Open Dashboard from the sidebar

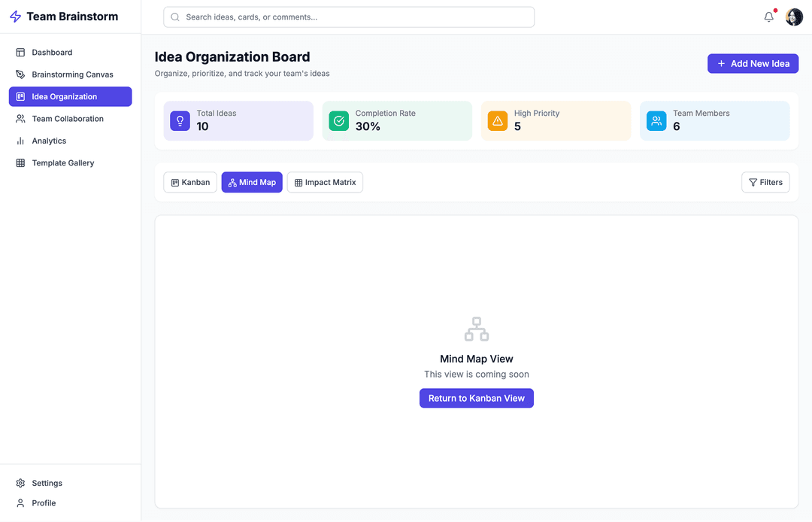pos(52,53)
